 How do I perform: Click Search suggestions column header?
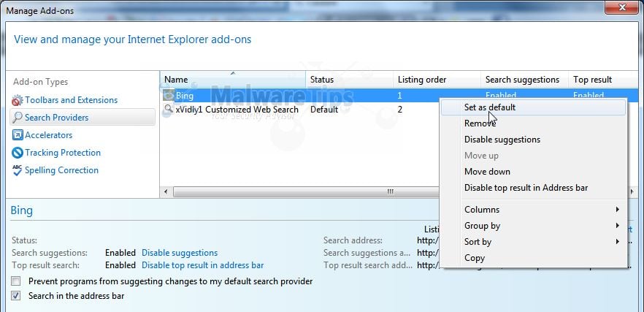(524, 80)
